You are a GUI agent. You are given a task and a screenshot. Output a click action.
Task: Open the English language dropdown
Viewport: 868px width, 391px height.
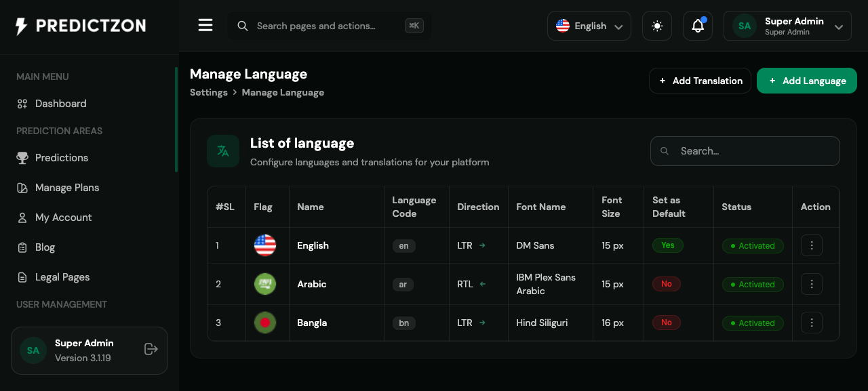[589, 26]
